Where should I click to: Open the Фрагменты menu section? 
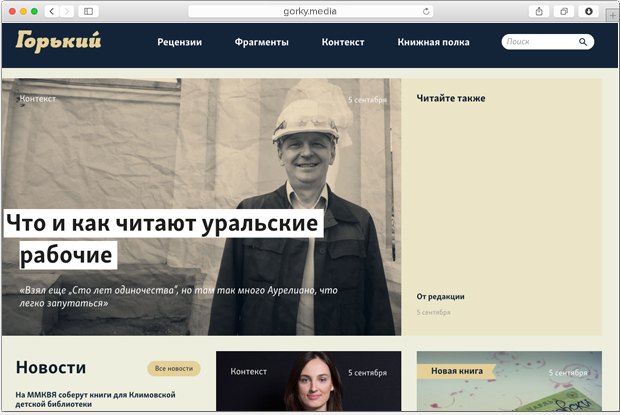(261, 42)
